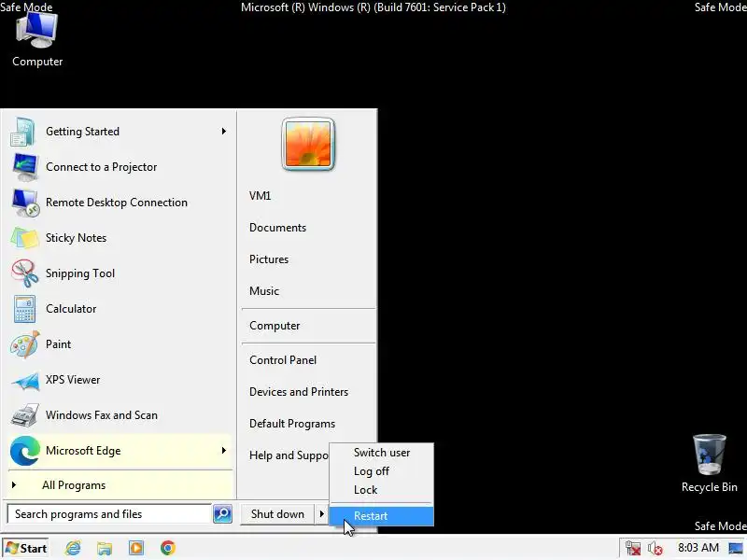
Task: Click the 8:03 AM clock
Action: tap(698, 548)
